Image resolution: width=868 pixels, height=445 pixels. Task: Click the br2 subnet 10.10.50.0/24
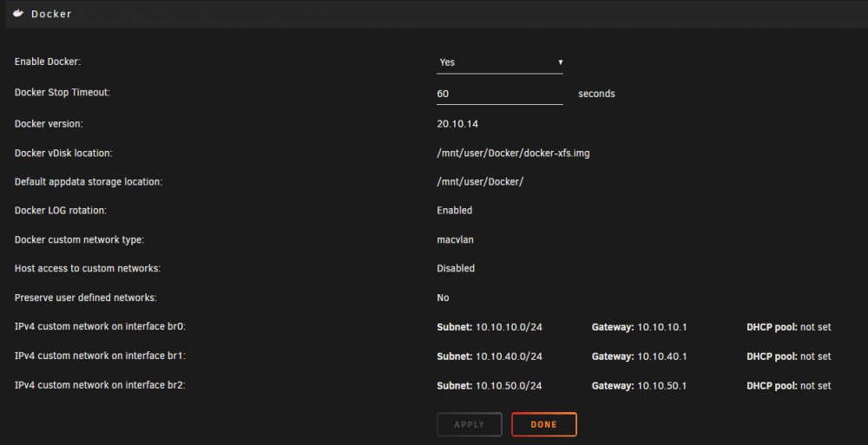[x=509, y=386]
